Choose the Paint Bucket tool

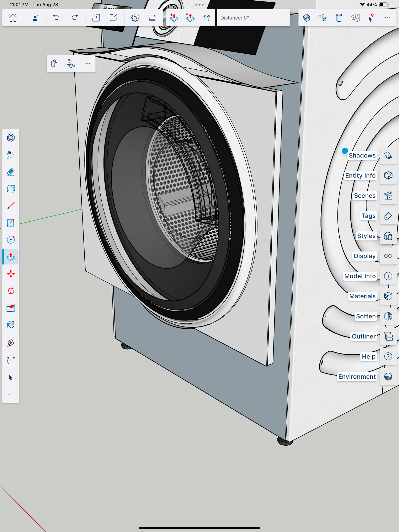(x=11, y=325)
